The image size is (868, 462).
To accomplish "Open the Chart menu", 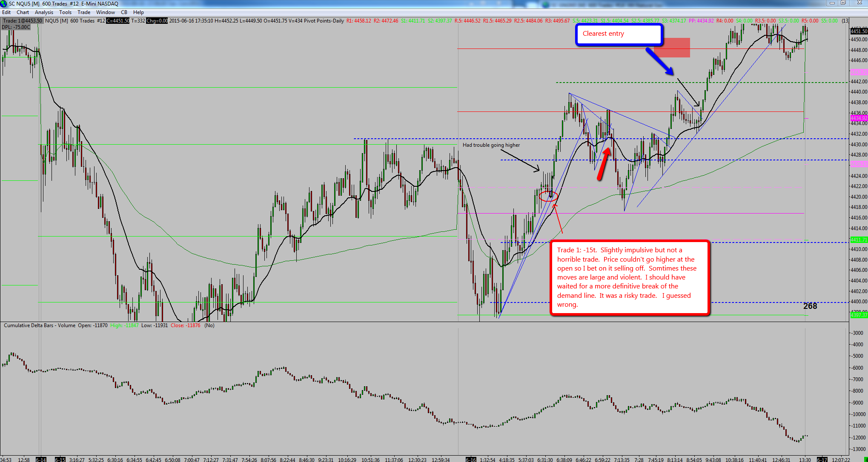I will point(23,12).
